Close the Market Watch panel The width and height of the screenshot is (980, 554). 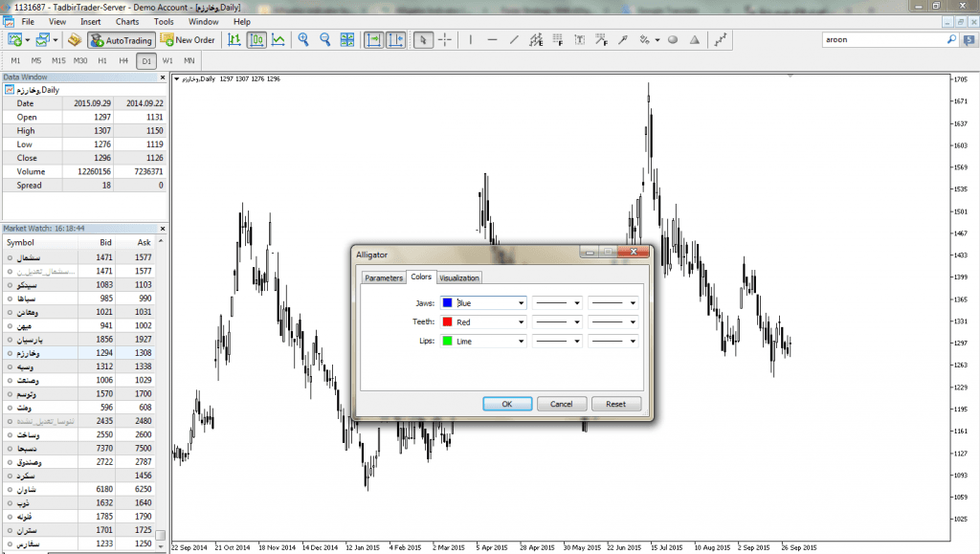(x=163, y=229)
